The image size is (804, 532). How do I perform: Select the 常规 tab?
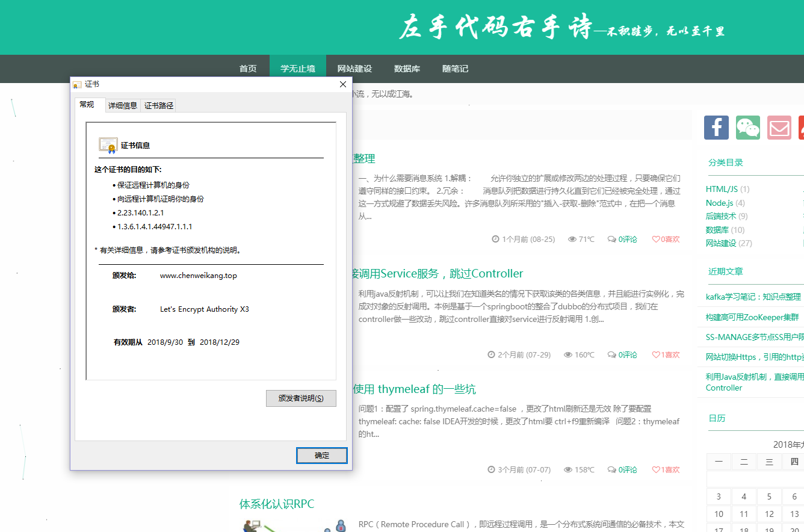pyautogui.click(x=87, y=105)
